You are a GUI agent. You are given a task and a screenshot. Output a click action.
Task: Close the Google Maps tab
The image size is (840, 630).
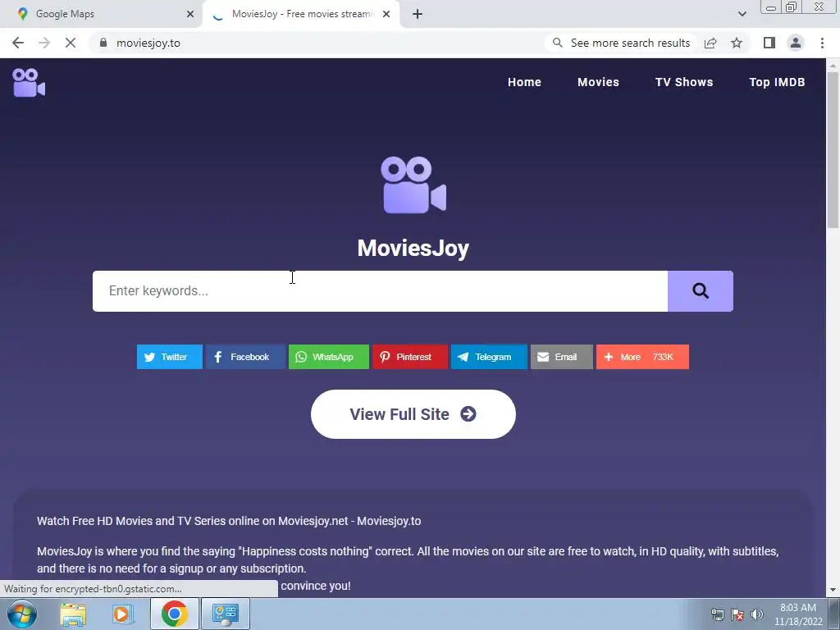[x=190, y=14]
